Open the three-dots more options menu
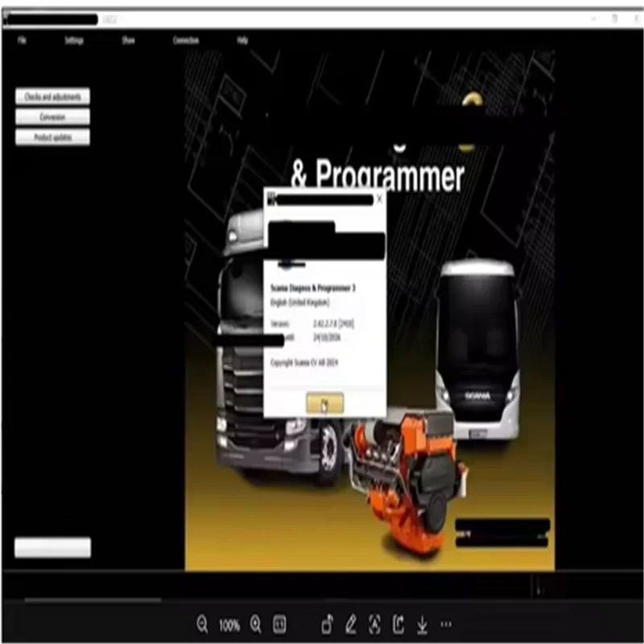 pyautogui.click(x=446, y=625)
